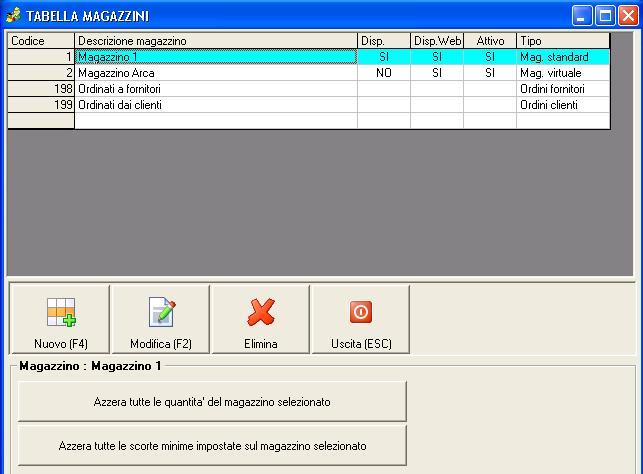643x474 pixels.
Task: Click the Ordini clienti type cell
Action: [x=563, y=105]
